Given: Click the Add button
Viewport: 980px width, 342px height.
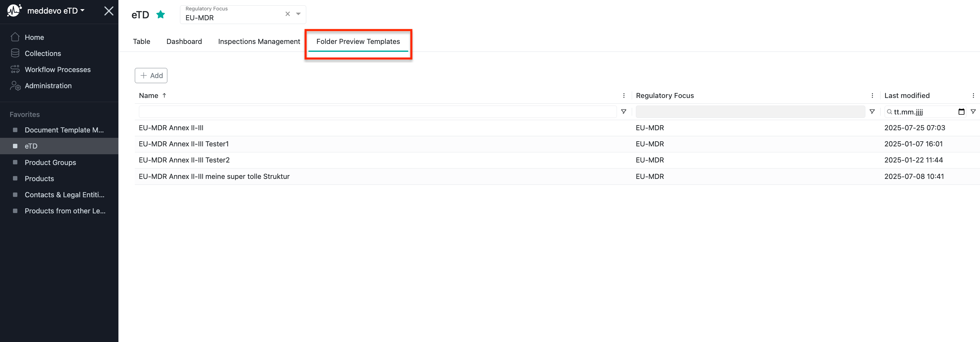Looking at the screenshot, I should coord(151,76).
